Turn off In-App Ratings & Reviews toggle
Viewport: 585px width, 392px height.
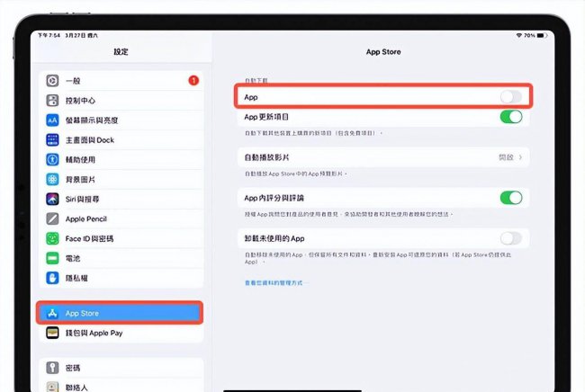click(x=511, y=198)
